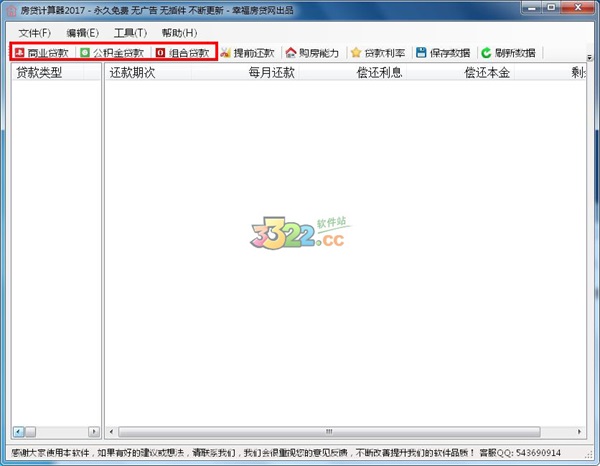
Task: Close the 房贷计算器2017 window
Action: [x=578, y=8]
